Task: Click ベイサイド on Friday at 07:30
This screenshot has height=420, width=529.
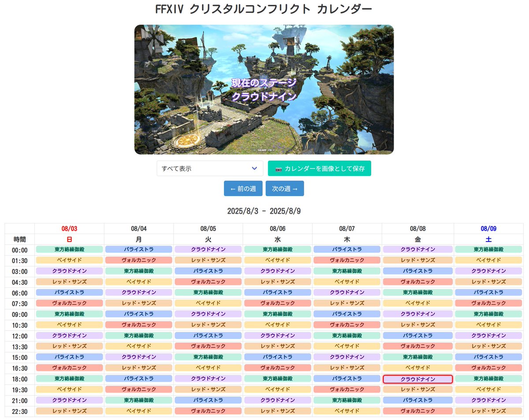Action: tap(418, 303)
